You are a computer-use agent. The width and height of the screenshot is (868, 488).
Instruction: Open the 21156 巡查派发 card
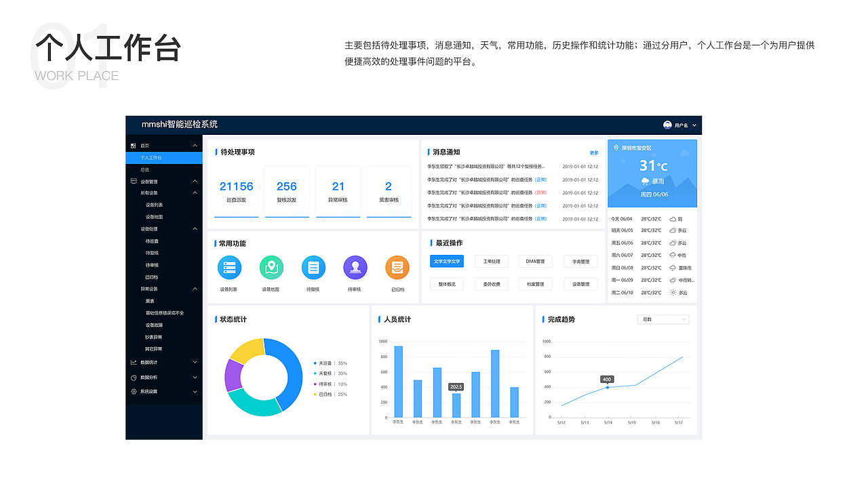(x=237, y=192)
